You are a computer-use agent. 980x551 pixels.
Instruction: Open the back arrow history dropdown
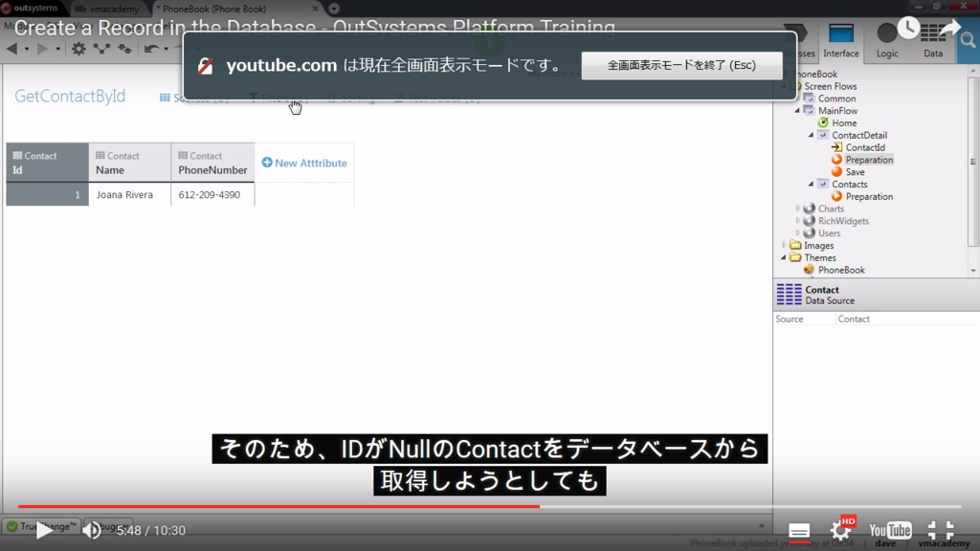click(x=26, y=49)
